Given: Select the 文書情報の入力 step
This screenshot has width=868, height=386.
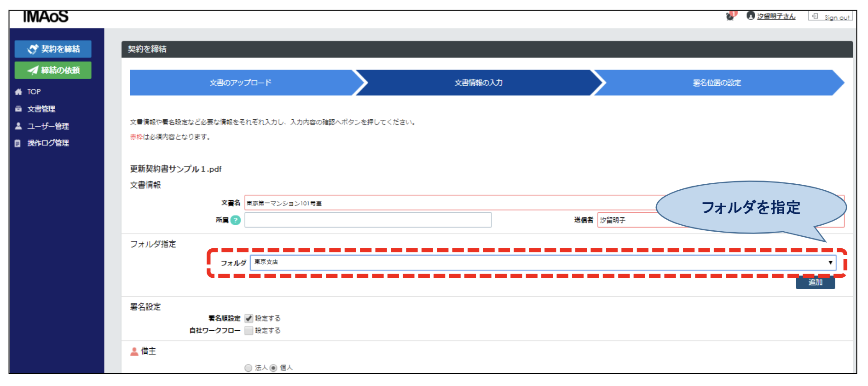Looking at the screenshot, I should tap(479, 83).
